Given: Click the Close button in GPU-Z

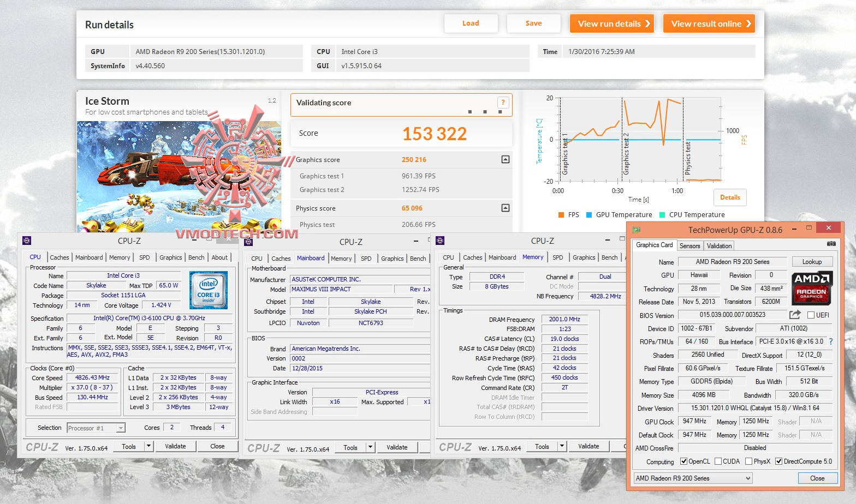Looking at the screenshot, I should pyautogui.click(x=817, y=478).
